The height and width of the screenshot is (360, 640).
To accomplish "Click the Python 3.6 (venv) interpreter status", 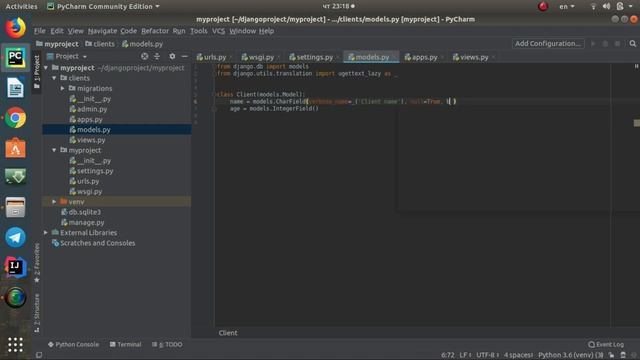I will point(571,355).
